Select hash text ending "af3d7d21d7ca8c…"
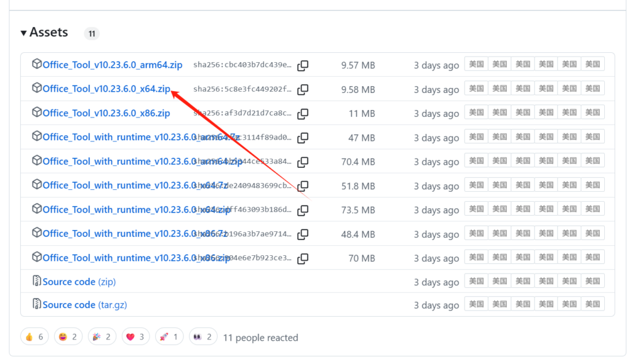The image size is (630, 364). click(242, 113)
